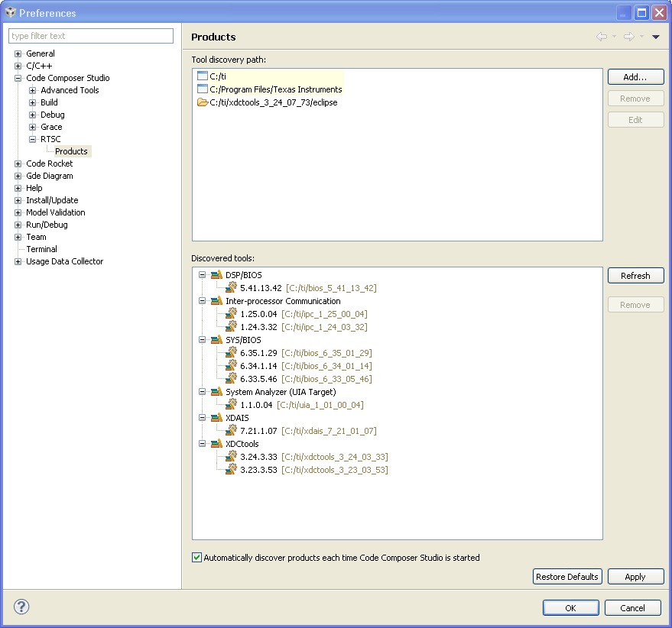Click the help question mark icon

point(21,607)
